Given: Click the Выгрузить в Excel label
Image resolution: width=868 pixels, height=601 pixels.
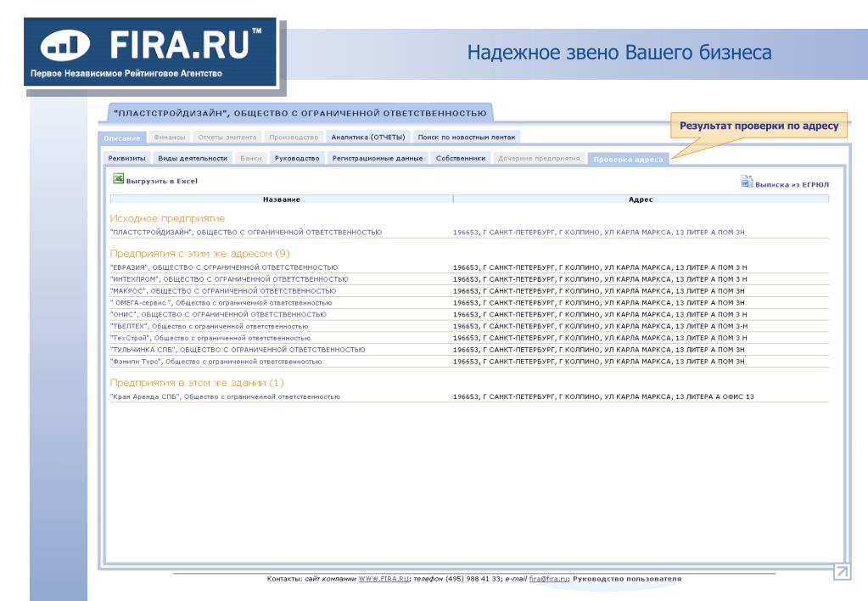Looking at the screenshot, I should [x=162, y=181].
